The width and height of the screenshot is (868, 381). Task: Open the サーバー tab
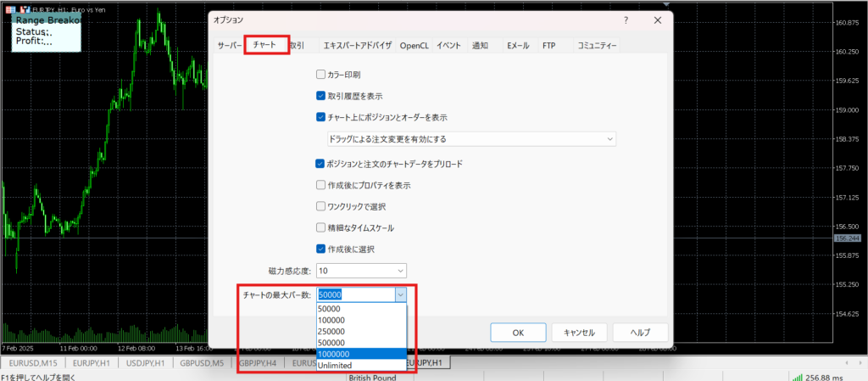click(230, 46)
